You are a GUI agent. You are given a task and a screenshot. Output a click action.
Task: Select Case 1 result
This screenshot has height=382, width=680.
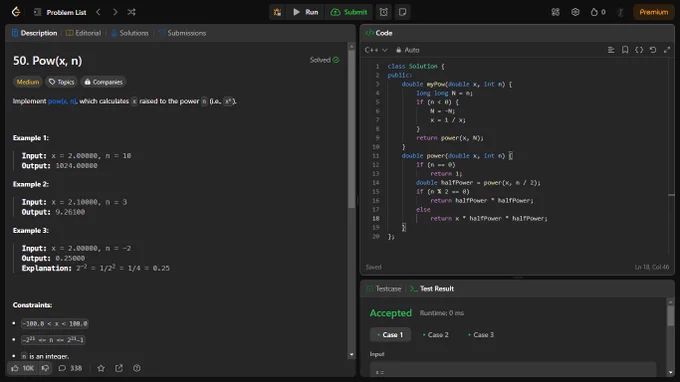pos(390,334)
